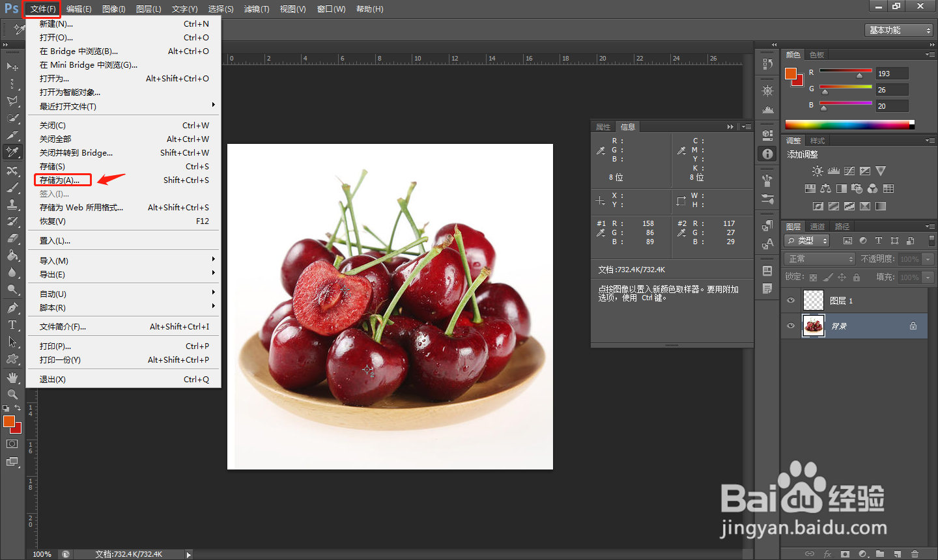Open 不透明度 opacity dropdown arrow
Image resolution: width=938 pixels, height=560 pixels.
[928, 259]
